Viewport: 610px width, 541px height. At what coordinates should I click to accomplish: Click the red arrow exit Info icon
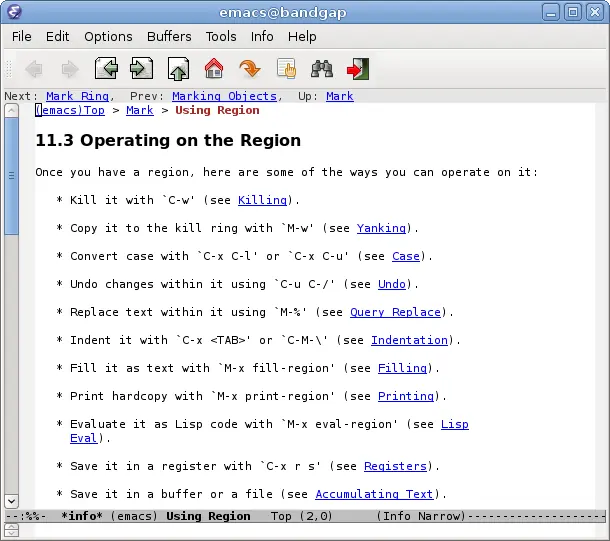click(358, 69)
